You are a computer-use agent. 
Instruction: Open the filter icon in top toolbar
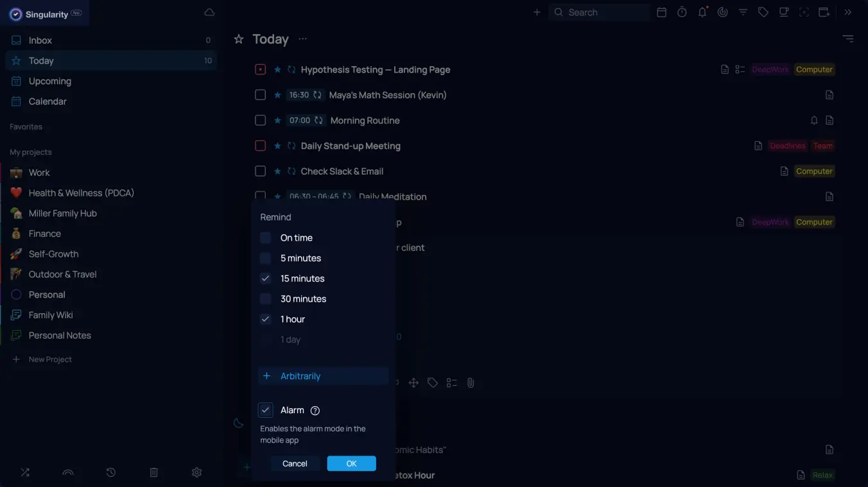743,12
